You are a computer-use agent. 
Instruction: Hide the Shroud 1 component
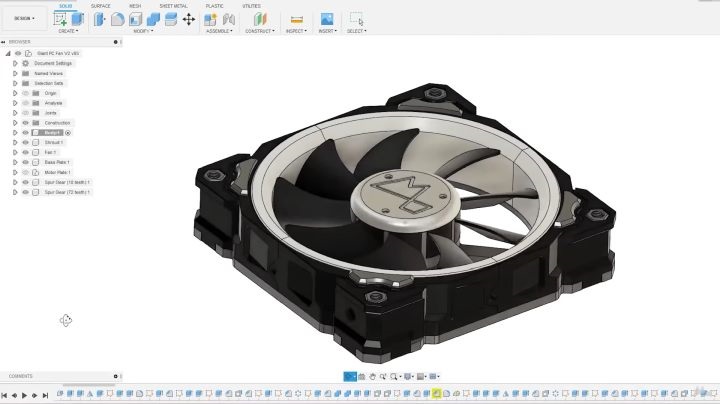pos(25,142)
